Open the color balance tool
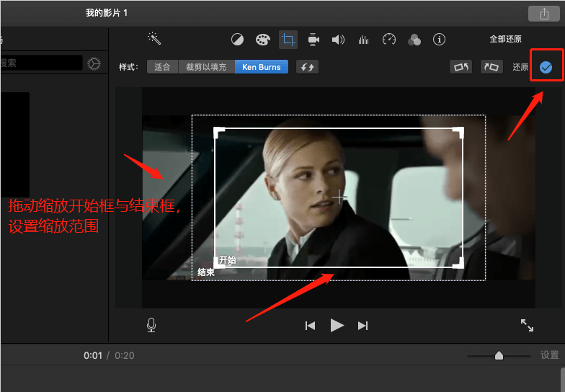565x392 pixels. pyautogui.click(x=237, y=40)
